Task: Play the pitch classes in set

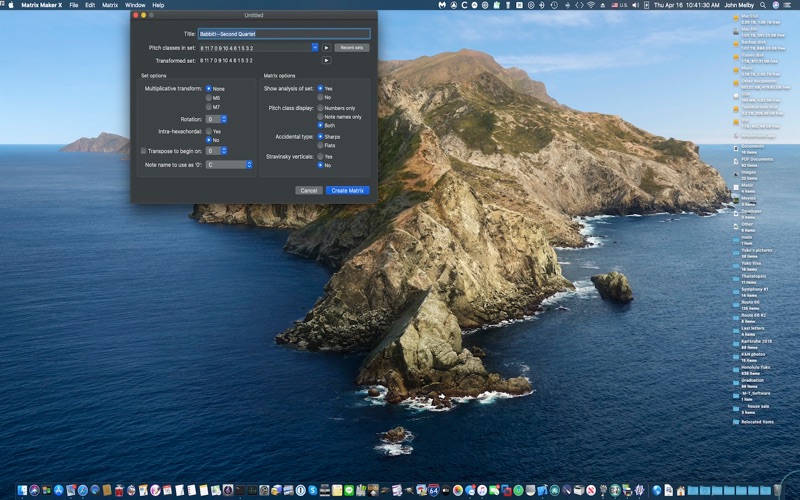Action: (x=326, y=47)
